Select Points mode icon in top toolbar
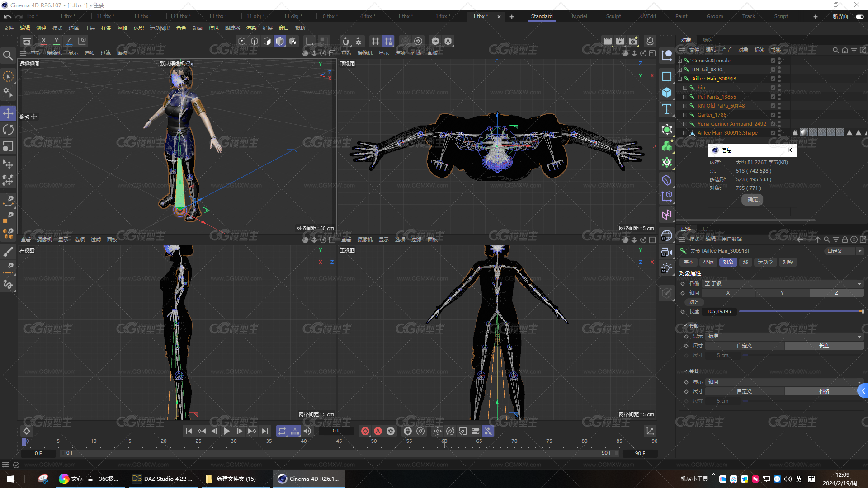The image size is (868, 488). [242, 41]
